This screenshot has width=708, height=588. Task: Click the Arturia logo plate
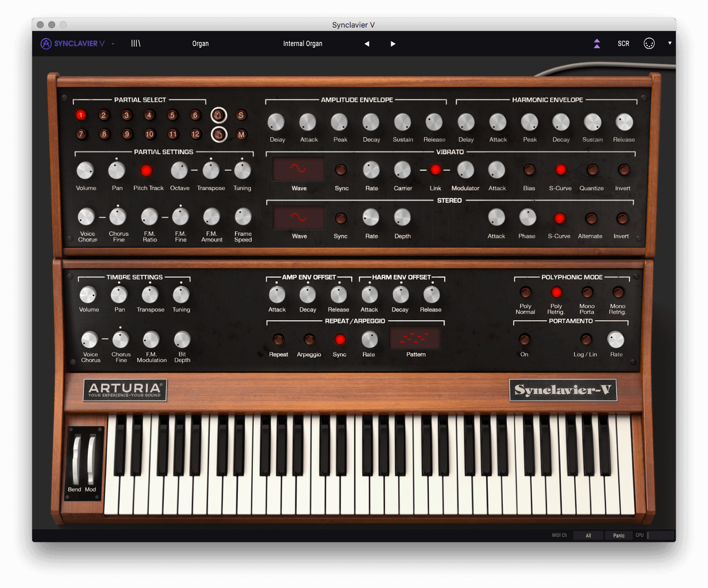click(125, 390)
